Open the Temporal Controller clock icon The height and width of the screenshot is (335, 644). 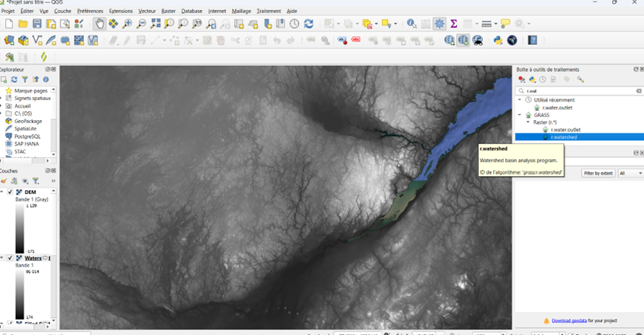[x=294, y=24]
